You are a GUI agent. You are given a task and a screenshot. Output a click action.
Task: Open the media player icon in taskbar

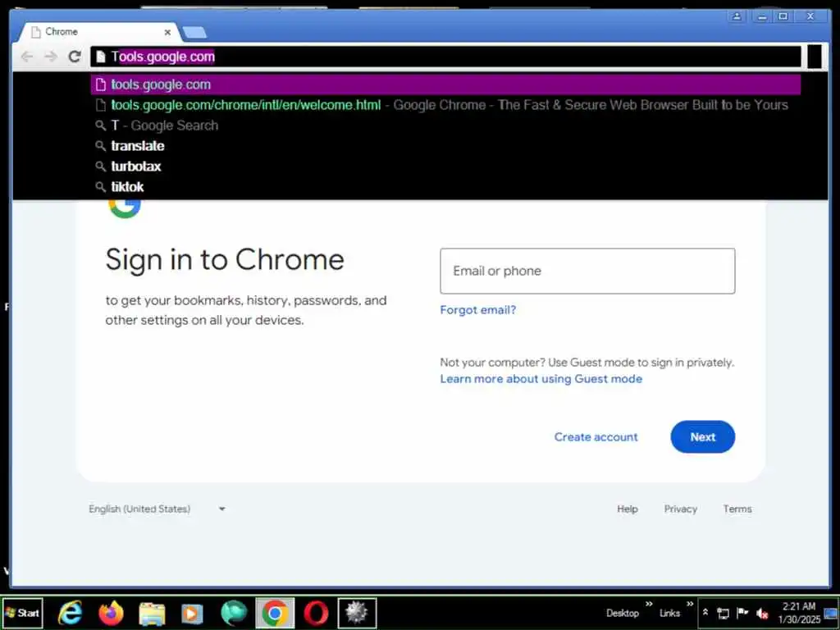192,614
